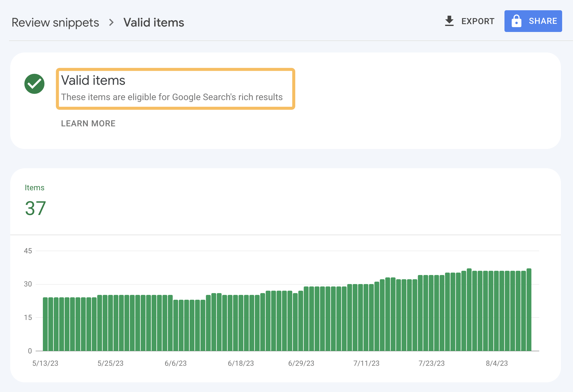Image resolution: width=573 pixels, height=392 pixels.
Task: Click the lock icon inside the SHARE button
Action: tap(516, 21)
